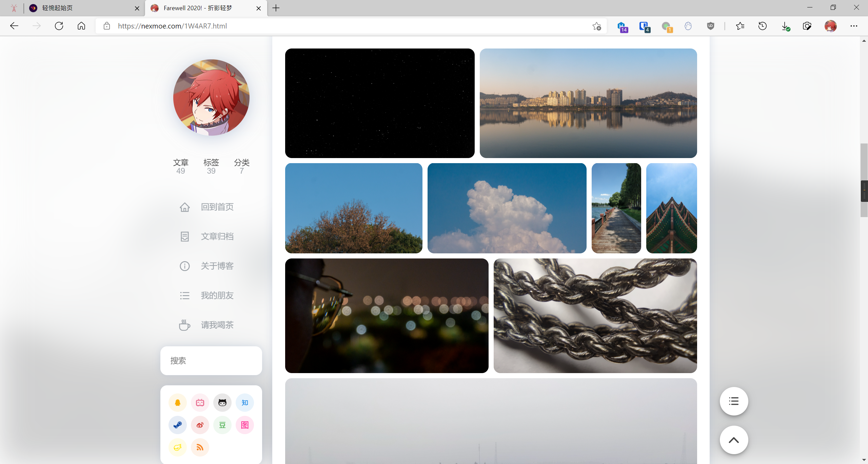This screenshot has width=868, height=464.
Task: Open the Steam profile icon
Action: (178, 425)
